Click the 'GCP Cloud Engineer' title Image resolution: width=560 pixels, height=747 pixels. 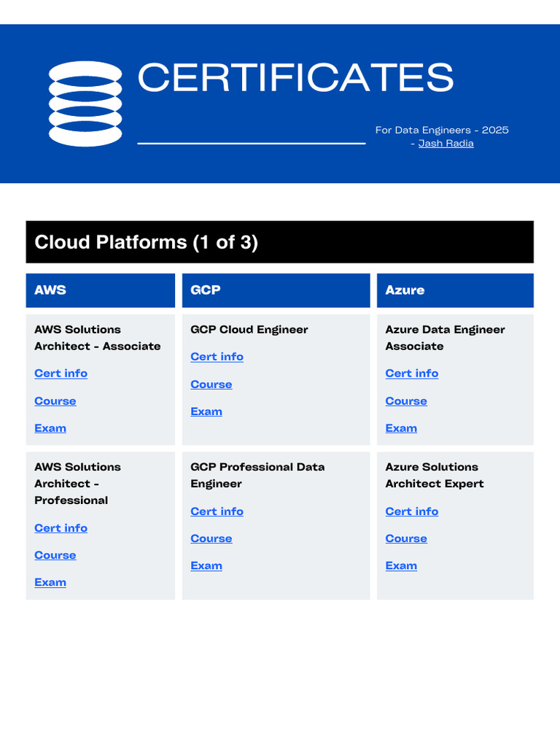click(249, 330)
